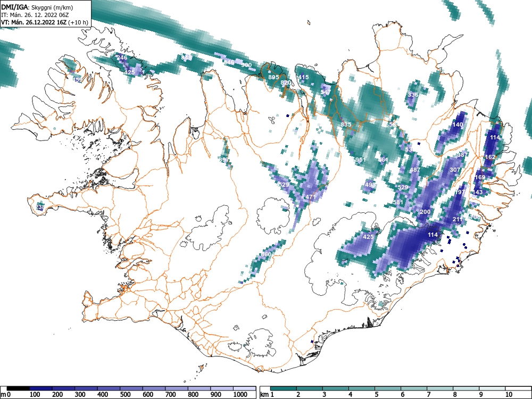The height and width of the screenshot is (399, 532).
Task: Click the '846' visibility value
Action: pos(229,62)
